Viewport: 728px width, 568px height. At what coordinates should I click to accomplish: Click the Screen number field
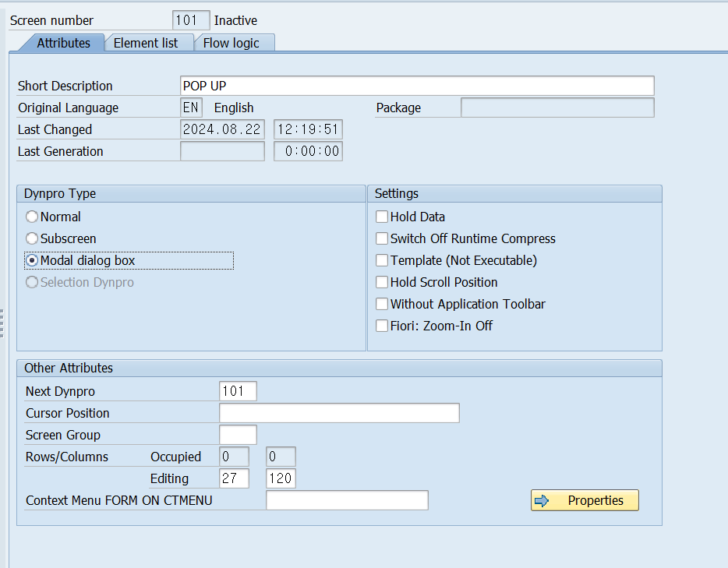[191, 20]
